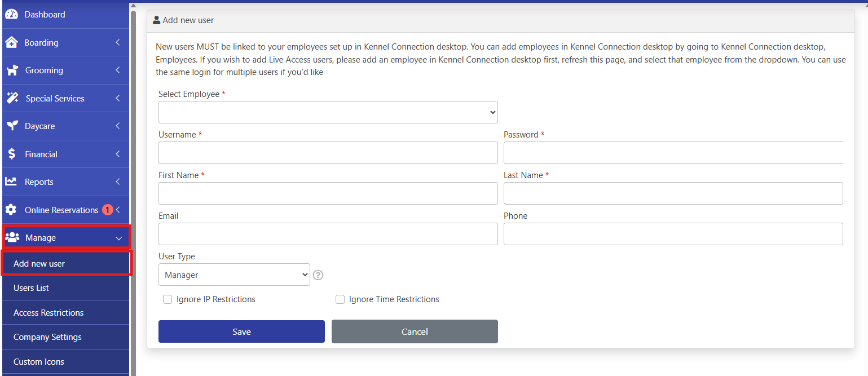Click the gray Cancel button
The height and width of the screenshot is (376, 868).
click(415, 331)
